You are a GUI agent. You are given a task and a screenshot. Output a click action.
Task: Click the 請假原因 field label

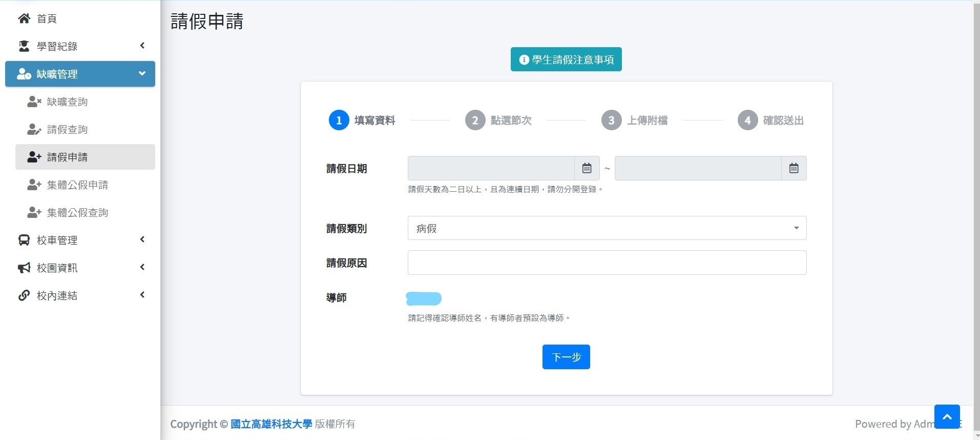point(347,263)
